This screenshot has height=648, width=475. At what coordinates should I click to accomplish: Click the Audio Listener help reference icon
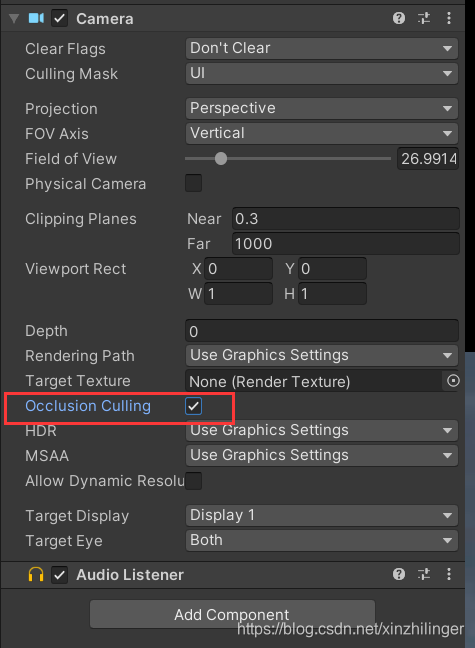click(399, 574)
